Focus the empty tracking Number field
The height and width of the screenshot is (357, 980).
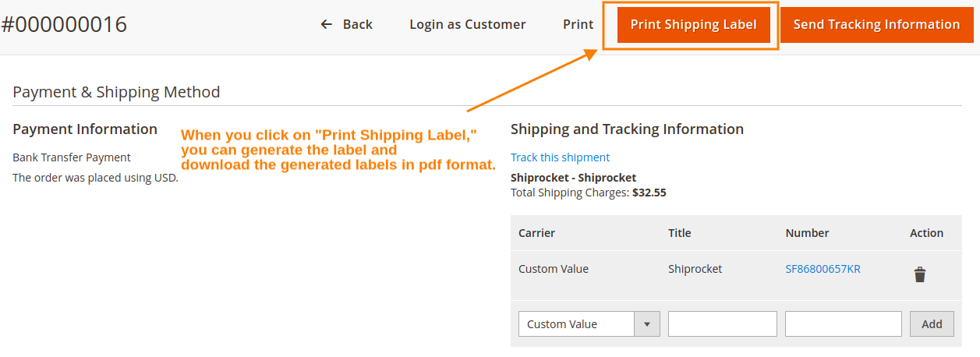[x=843, y=324]
